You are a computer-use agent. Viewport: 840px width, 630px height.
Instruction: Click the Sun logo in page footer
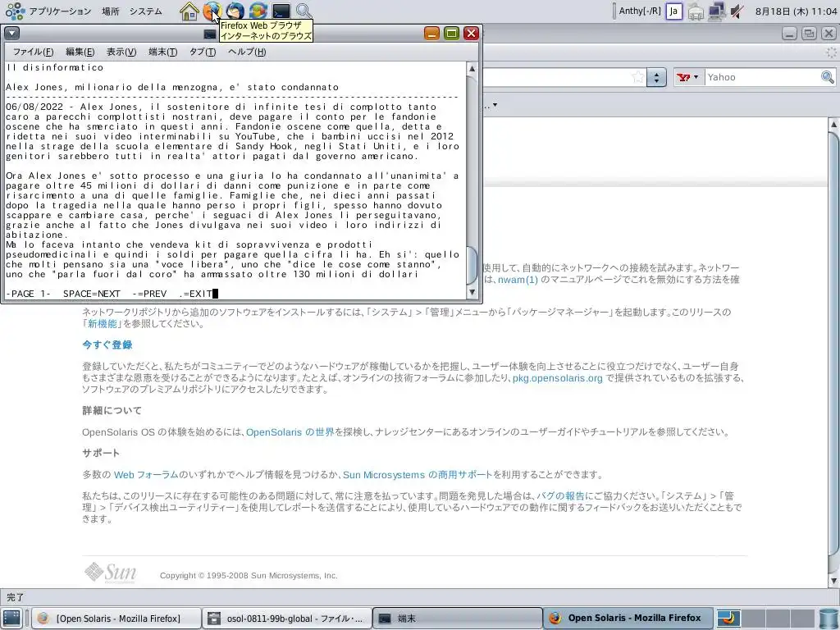111,573
